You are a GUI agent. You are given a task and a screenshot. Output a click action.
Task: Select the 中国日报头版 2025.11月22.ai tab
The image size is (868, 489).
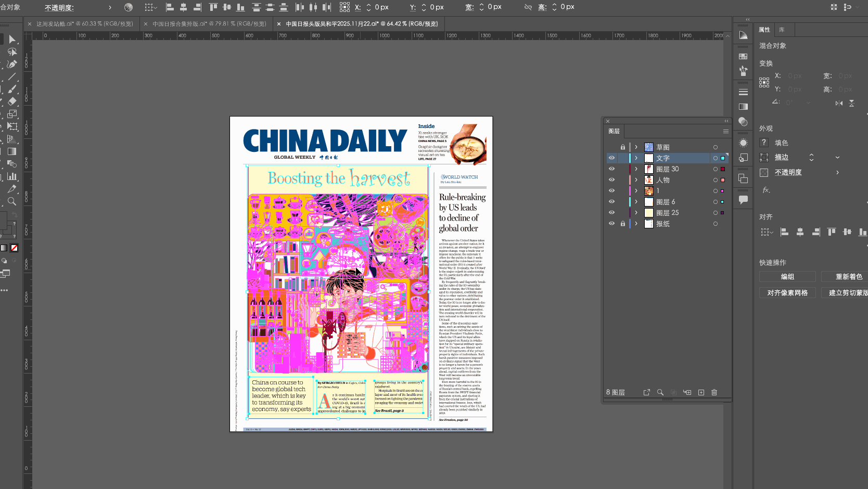[x=362, y=24]
